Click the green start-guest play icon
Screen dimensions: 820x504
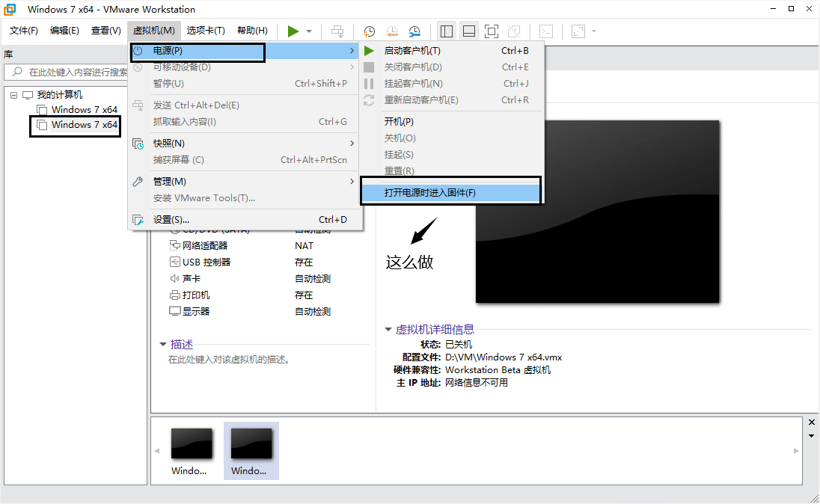369,51
